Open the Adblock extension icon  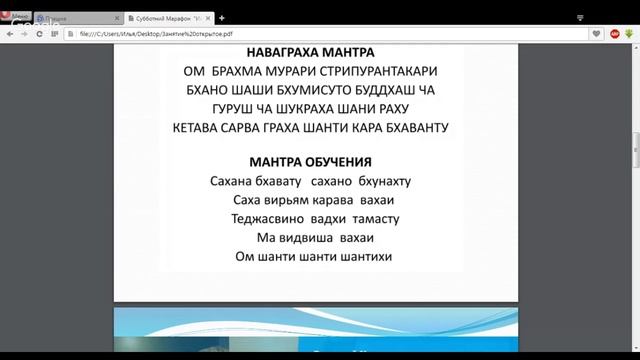[x=615, y=34]
